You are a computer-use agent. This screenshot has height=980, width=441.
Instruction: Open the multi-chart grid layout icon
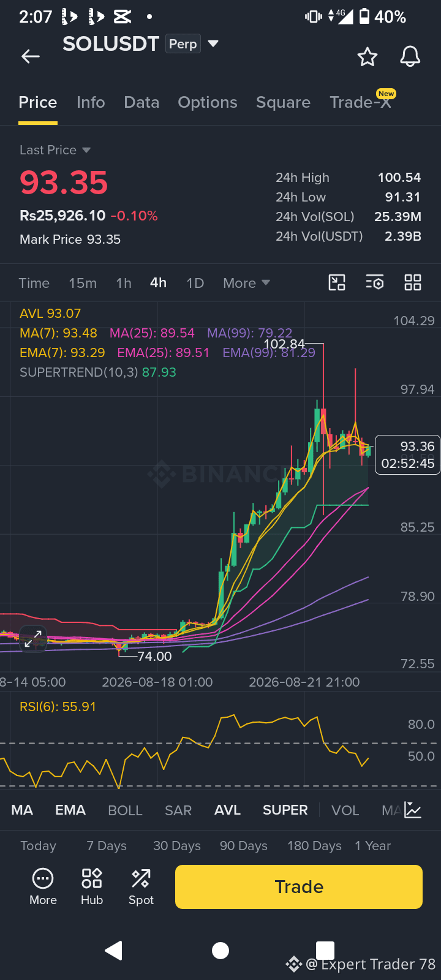[413, 282]
